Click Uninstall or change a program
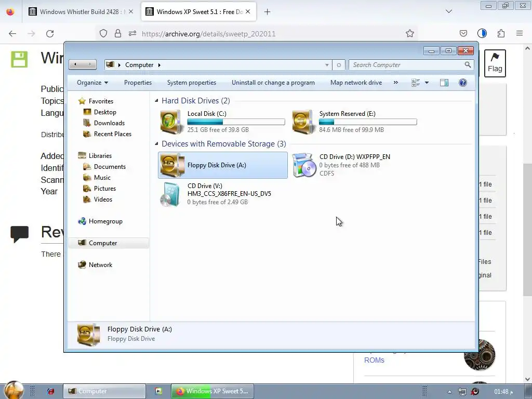The width and height of the screenshot is (532, 399). pyautogui.click(x=273, y=83)
